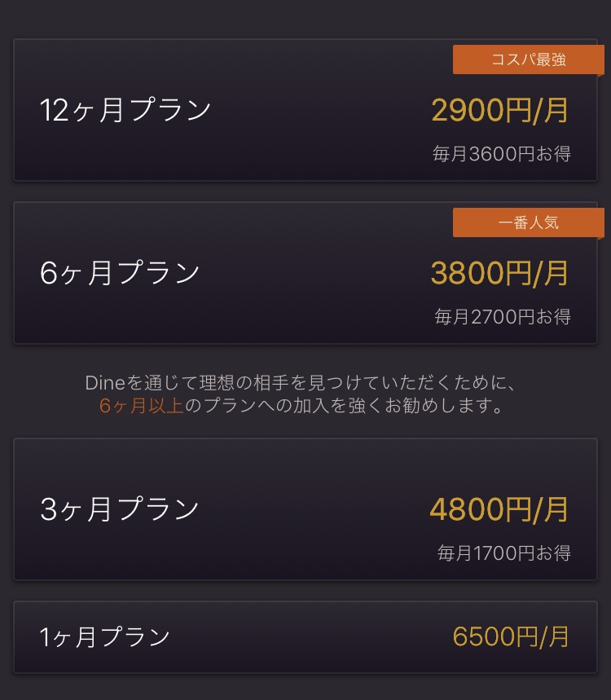This screenshot has height=700, width=611.
Task: Click the 3800円/月 price
Action: pos(499,273)
